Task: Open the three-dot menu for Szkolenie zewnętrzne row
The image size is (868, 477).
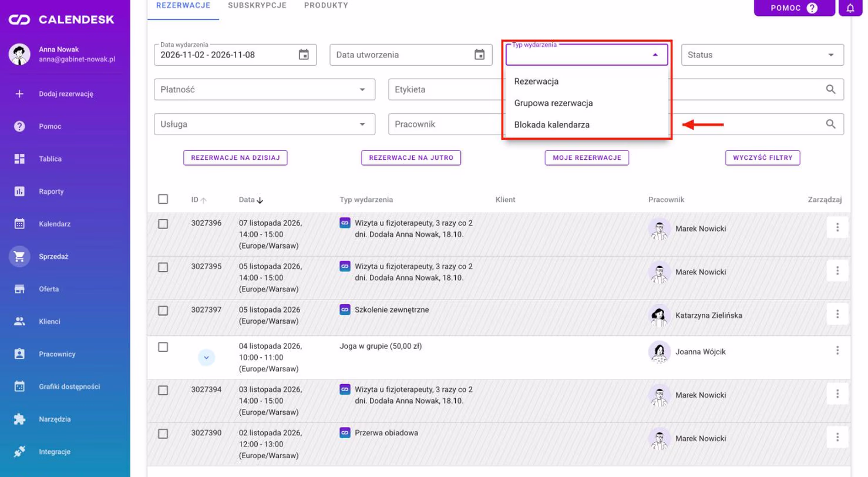Action: point(837,314)
